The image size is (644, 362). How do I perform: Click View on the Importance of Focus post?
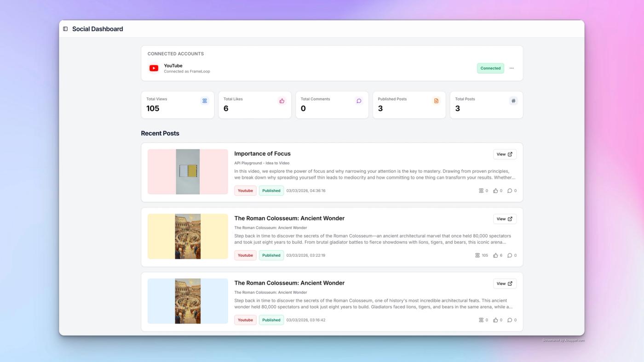(x=504, y=154)
